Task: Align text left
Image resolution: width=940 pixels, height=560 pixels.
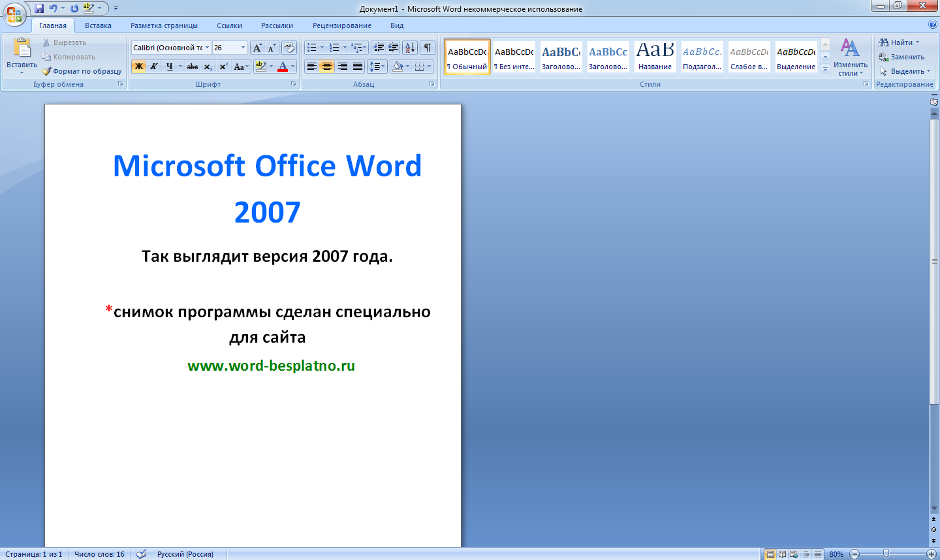Action: [312, 67]
